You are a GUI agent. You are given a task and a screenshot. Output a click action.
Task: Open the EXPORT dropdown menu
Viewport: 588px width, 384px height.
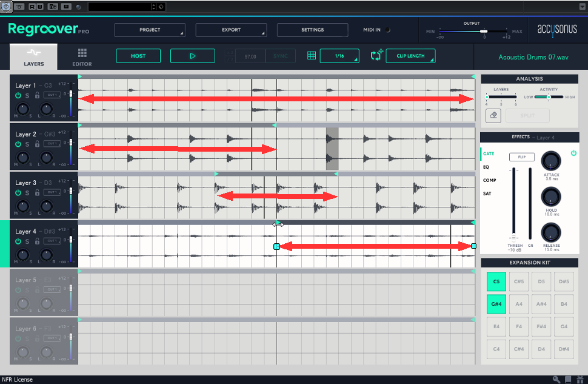click(231, 30)
